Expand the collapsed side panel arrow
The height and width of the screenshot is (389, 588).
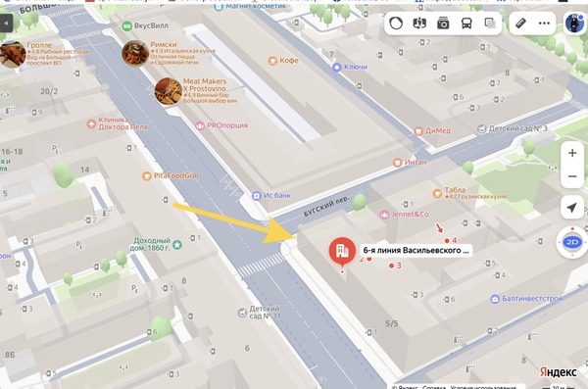[6, 24]
